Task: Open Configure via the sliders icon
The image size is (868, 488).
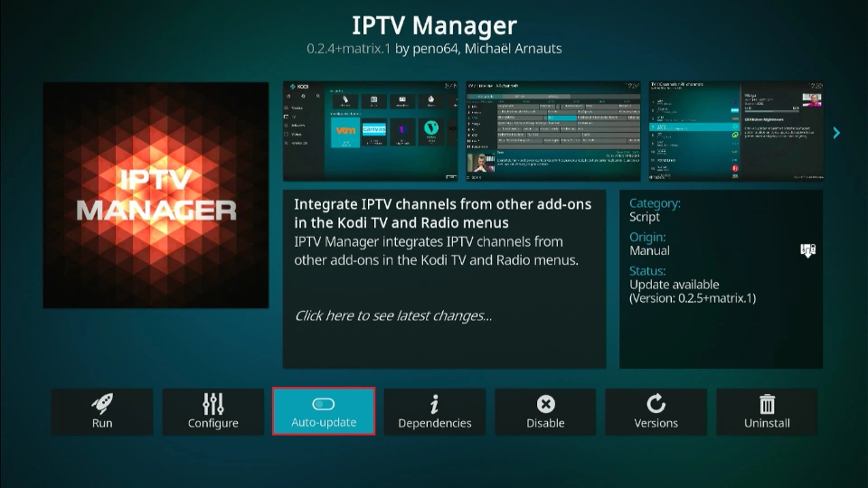Action: pos(213,404)
